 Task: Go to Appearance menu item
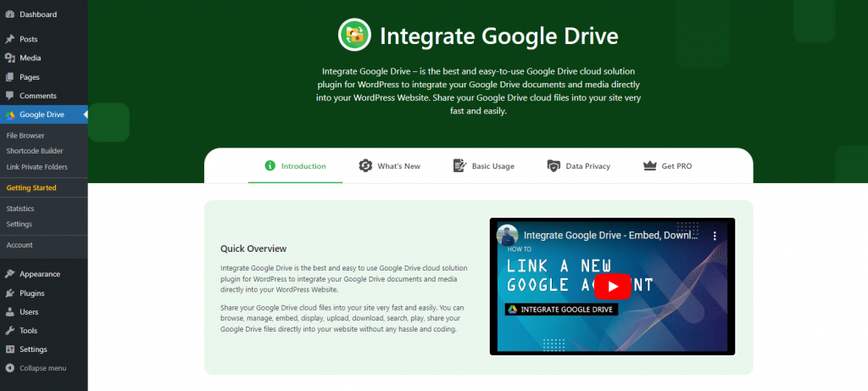pyautogui.click(x=44, y=274)
